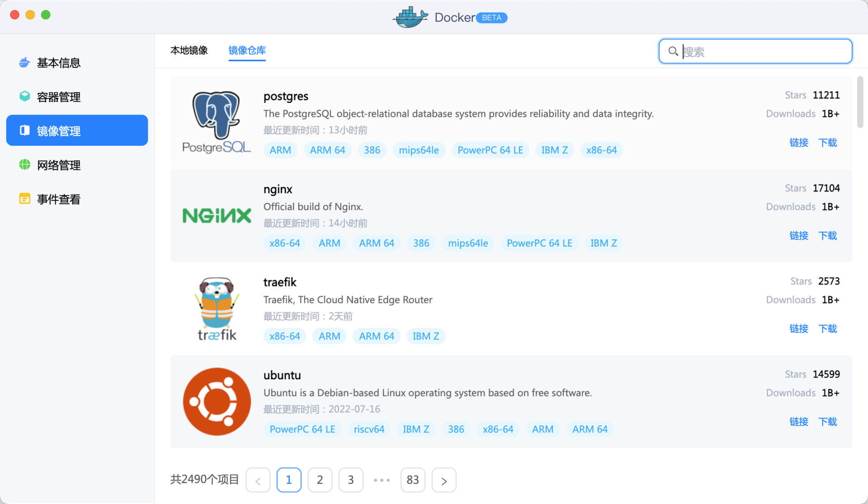Expand pagination ellipsis for more pages

click(382, 480)
